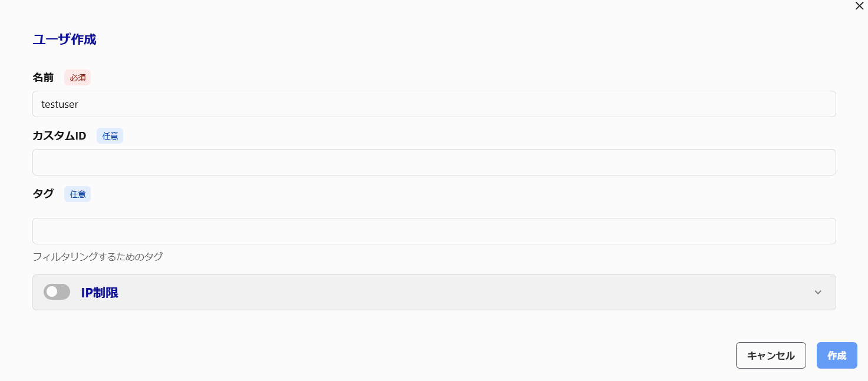Close the ユーザ作成 dialog with X icon

[859, 6]
